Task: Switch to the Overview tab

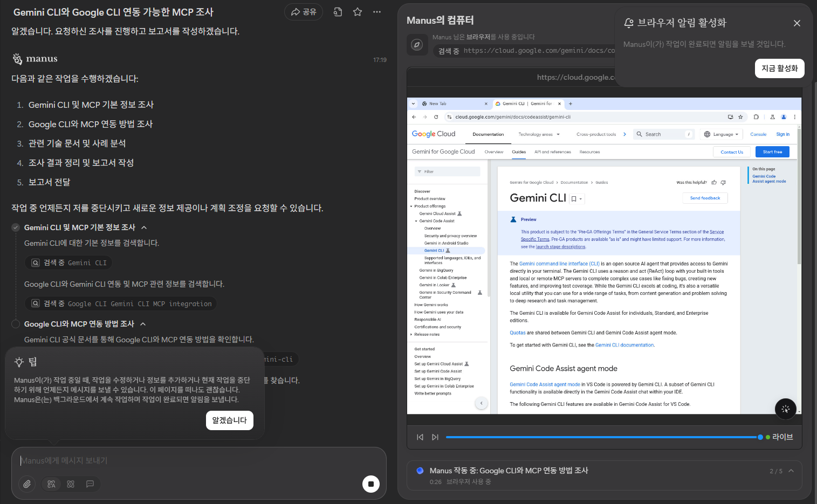Action: coord(493,152)
